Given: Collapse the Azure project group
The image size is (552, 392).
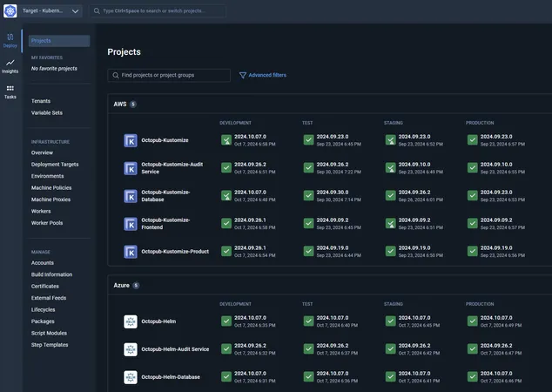Looking at the screenshot, I should coord(122,285).
